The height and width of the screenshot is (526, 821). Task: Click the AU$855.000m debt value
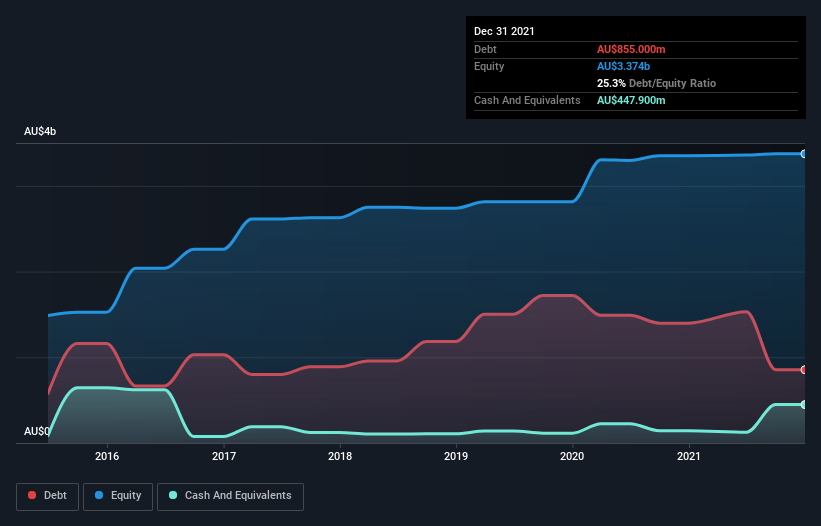631,49
